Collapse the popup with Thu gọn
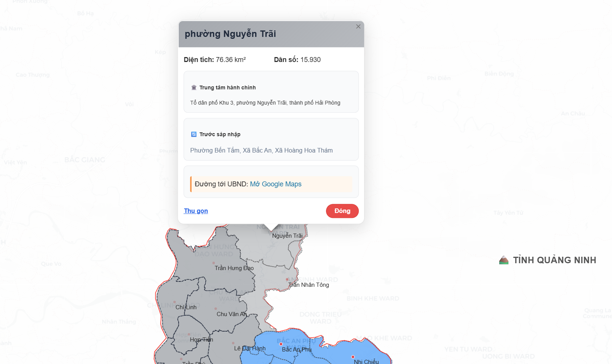 pos(196,211)
